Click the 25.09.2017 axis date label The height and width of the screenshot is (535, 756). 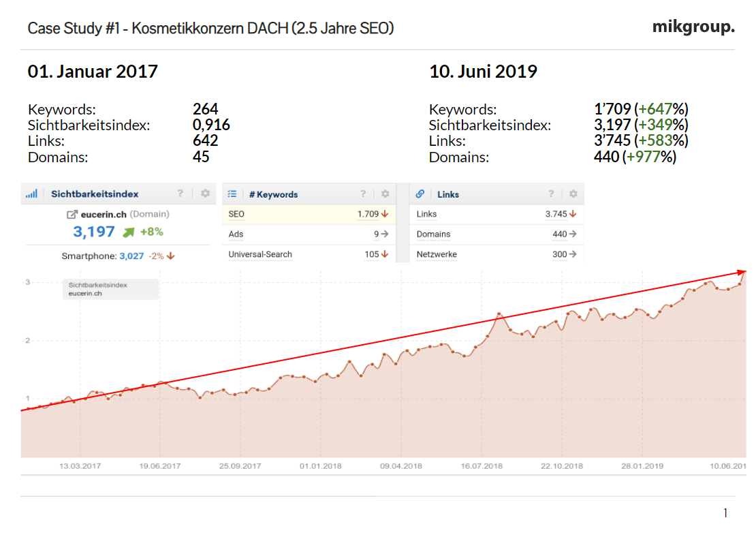pos(240,466)
